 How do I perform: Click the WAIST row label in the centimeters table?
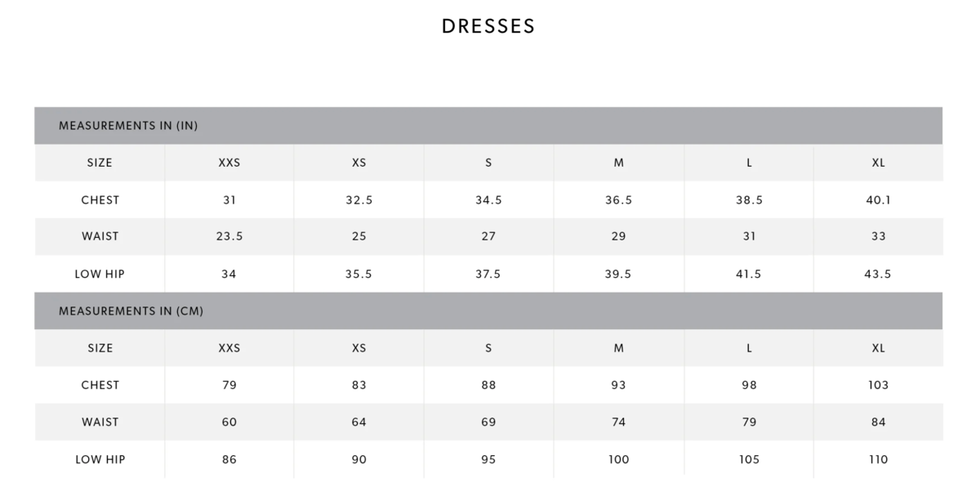coord(100,423)
